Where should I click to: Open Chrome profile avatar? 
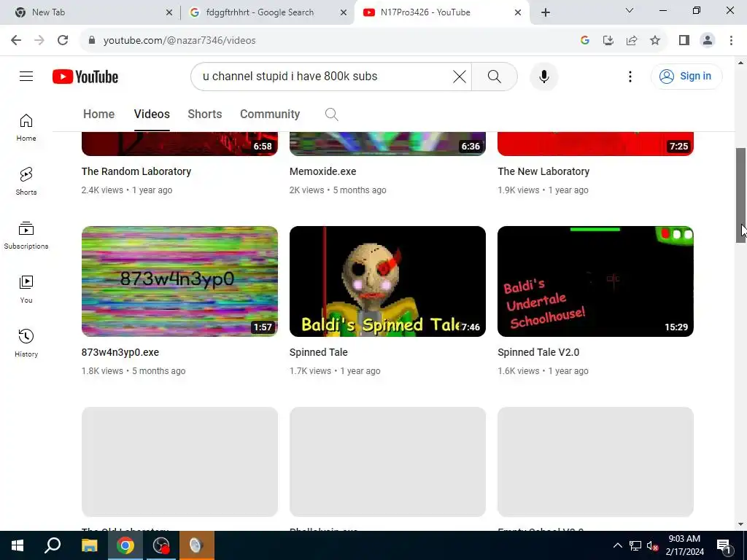708,40
